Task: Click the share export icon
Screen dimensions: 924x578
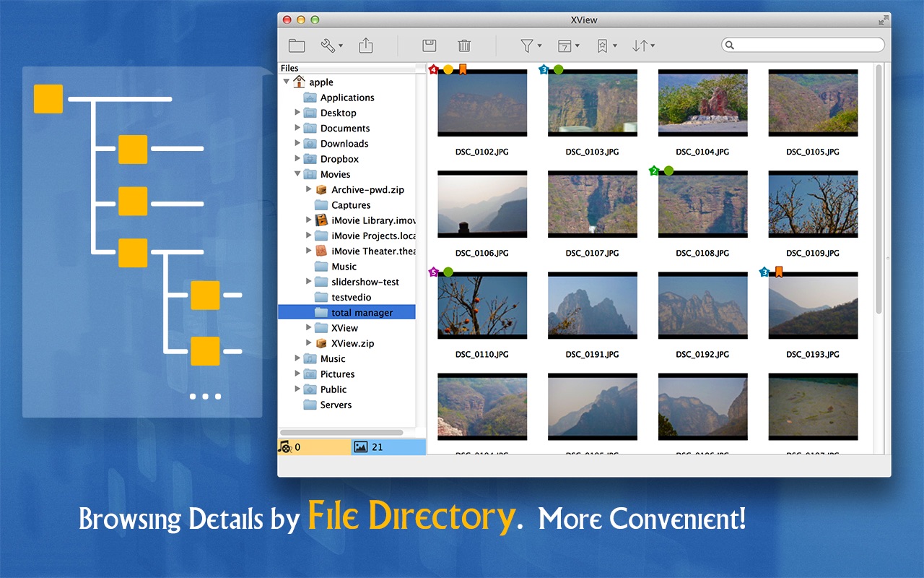Action: pyautogui.click(x=366, y=46)
